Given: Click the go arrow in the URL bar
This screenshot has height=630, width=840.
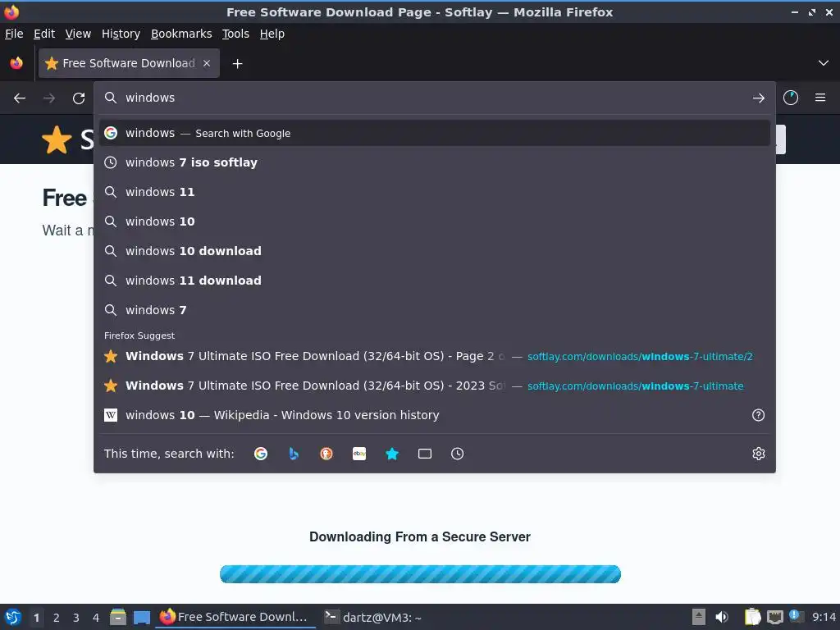Looking at the screenshot, I should click(758, 98).
